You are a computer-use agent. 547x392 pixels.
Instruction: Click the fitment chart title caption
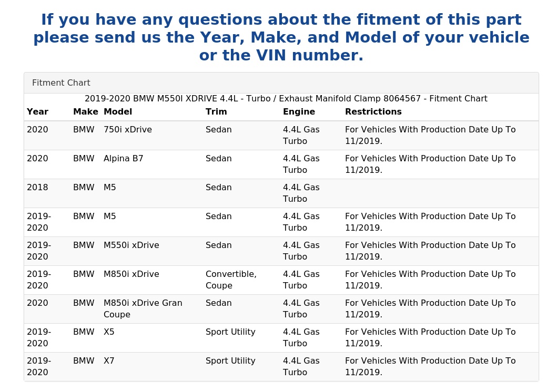coord(286,99)
